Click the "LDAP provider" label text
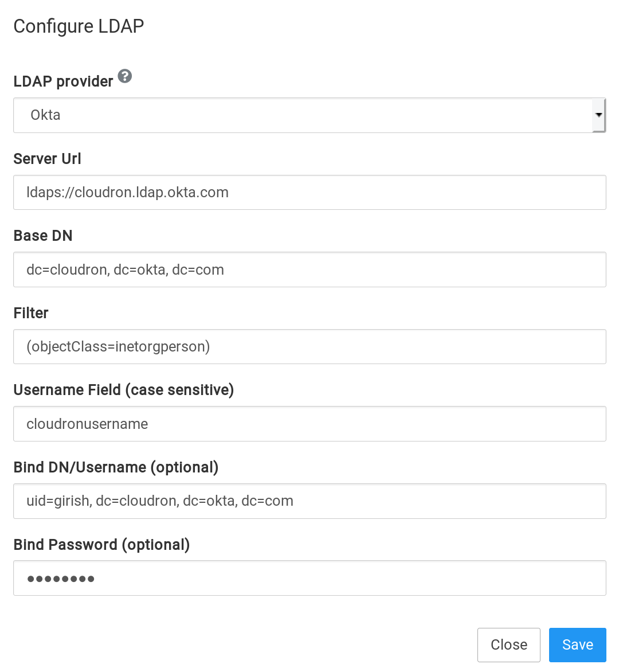The width and height of the screenshot is (619, 672). (63, 81)
